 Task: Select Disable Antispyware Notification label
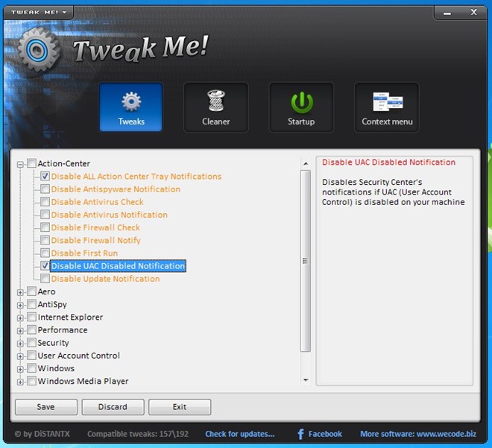pos(116,189)
